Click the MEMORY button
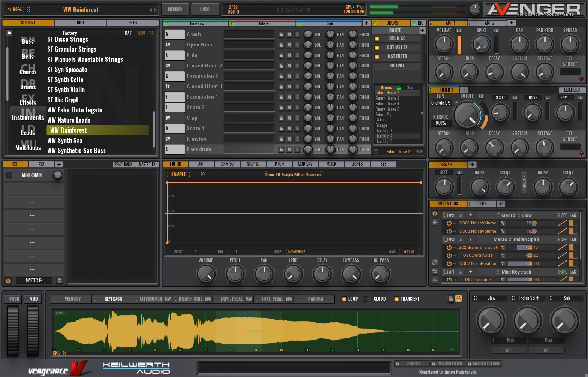Image resolution: width=588 pixels, height=377 pixels. coord(175,10)
